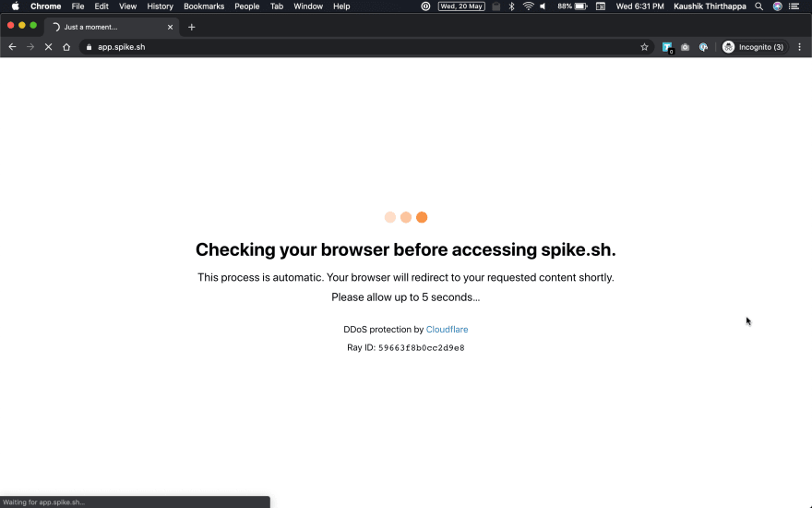Open the Bluetooth status menu
This screenshot has height=508, width=812.
tap(511, 6)
